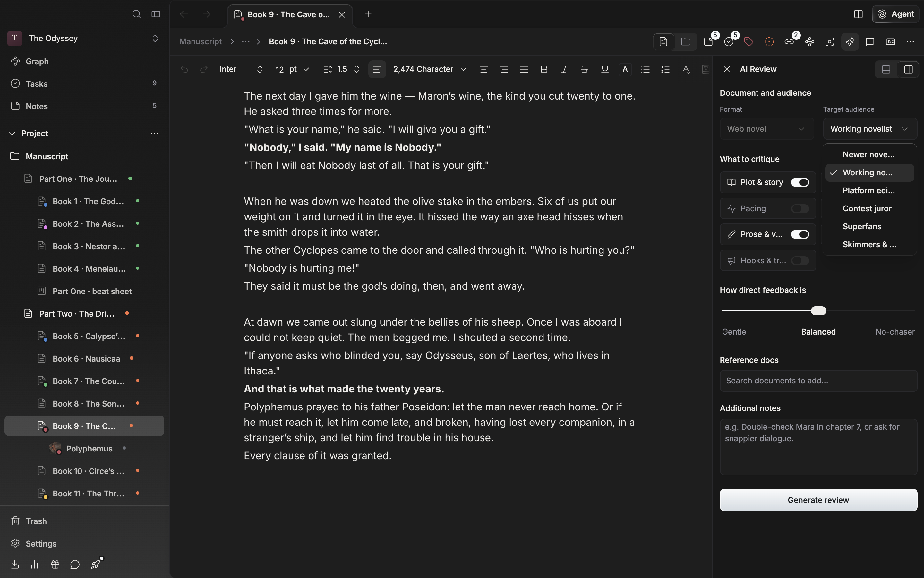Select Contest juror audience option
924x578 pixels.
click(869, 208)
